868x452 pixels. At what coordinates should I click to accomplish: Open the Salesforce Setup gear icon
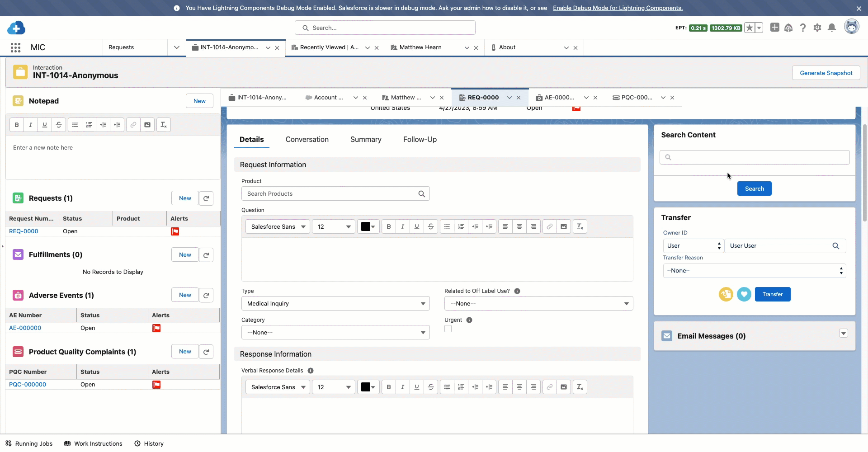[x=817, y=28]
